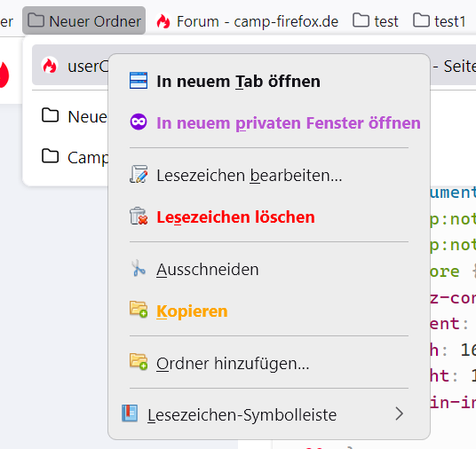Image resolution: width=476 pixels, height=449 pixels.
Task: Open the Camp subfolder in the dropdown
Action: (x=75, y=157)
